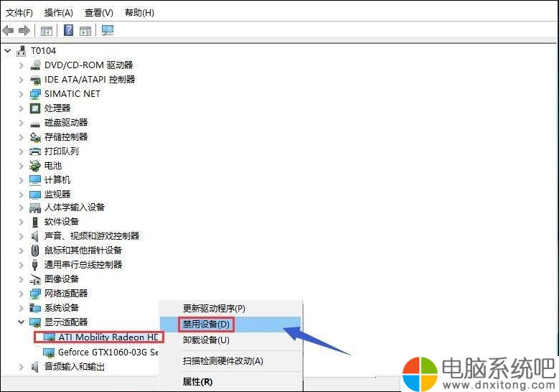This screenshot has width=559, height=392.
Task: Choose 卸载设备(U) from context menu
Action: (x=230, y=340)
